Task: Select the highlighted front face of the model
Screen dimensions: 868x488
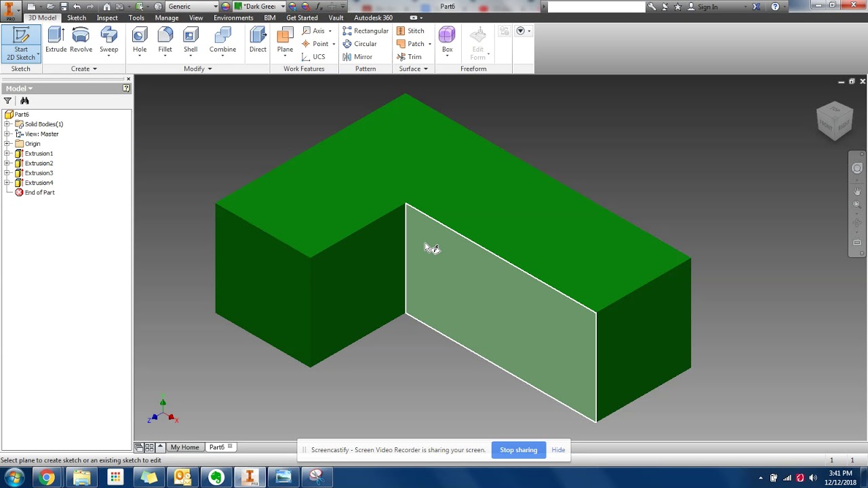Action: (x=500, y=313)
